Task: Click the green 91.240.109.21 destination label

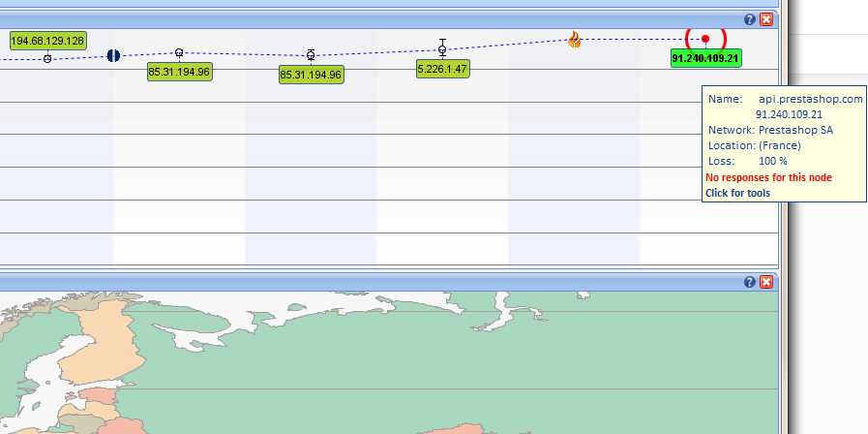Action: [705, 58]
